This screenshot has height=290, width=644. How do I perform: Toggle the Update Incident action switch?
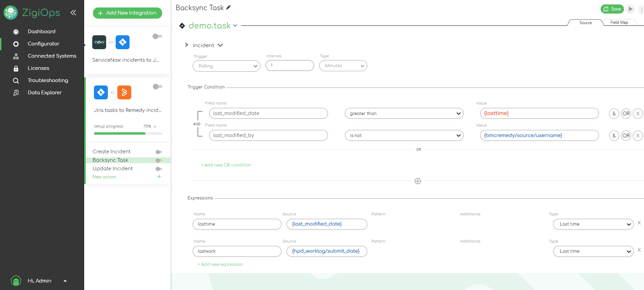pyautogui.click(x=159, y=169)
